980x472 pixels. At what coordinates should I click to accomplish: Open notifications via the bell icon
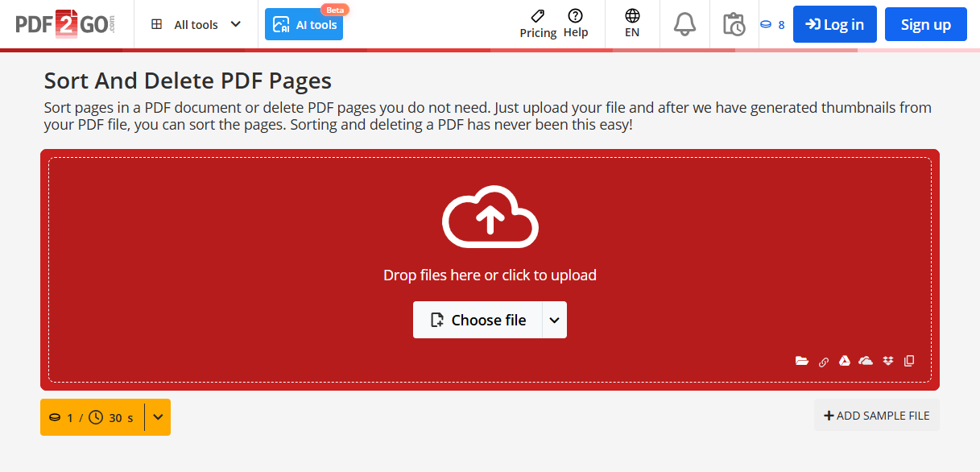[x=684, y=24]
